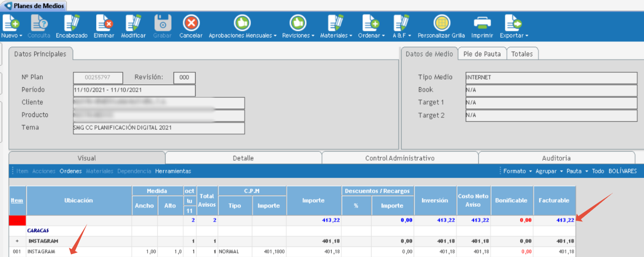
Task: Click the 001 item number cell
Action: 17,252
